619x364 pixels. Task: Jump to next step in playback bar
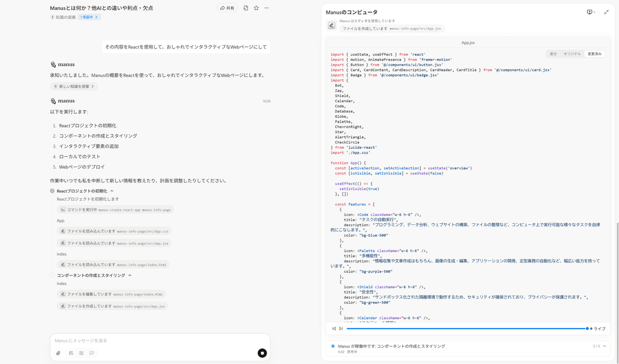341,328
